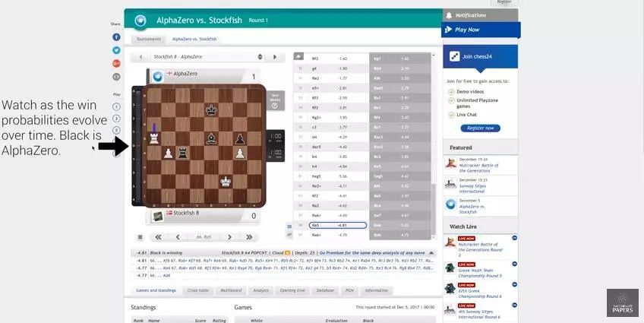Click the Register now button
The width and height of the screenshot is (644, 323).
[x=480, y=128]
